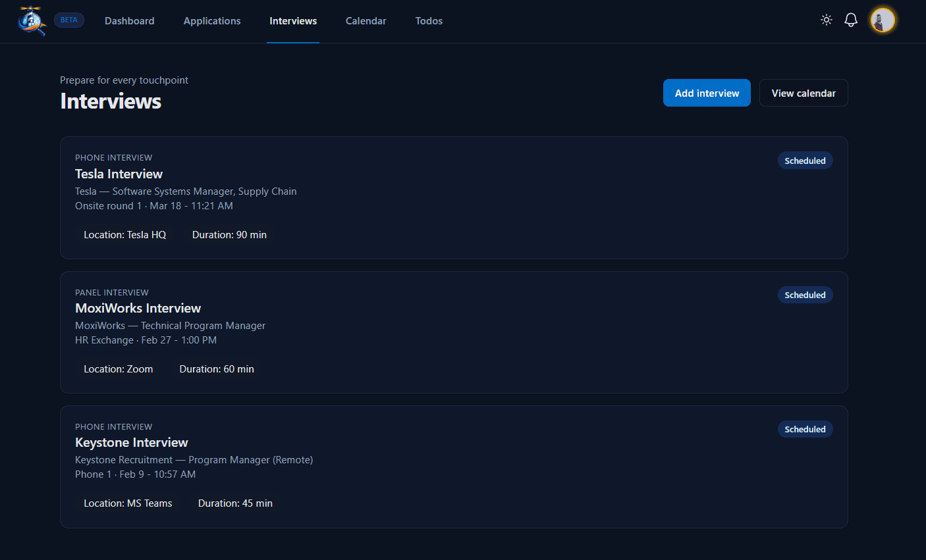
Task: Go to the Dashboard tab
Action: click(130, 21)
